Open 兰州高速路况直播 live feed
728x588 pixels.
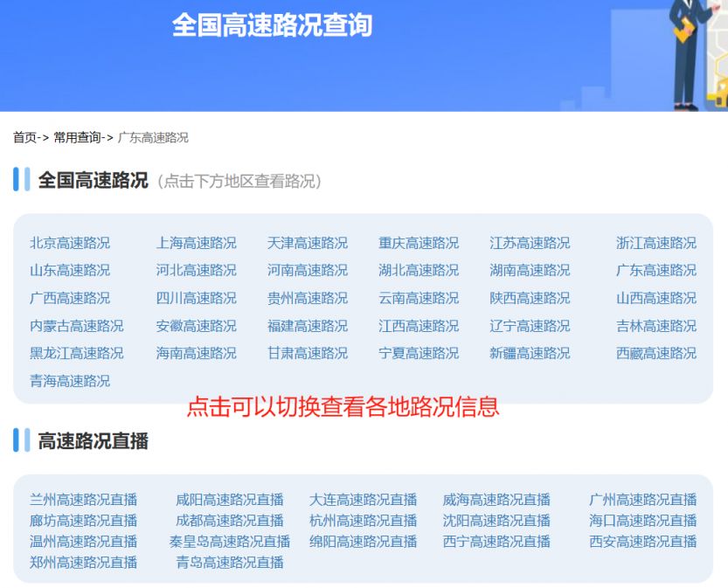pos(84,500)
